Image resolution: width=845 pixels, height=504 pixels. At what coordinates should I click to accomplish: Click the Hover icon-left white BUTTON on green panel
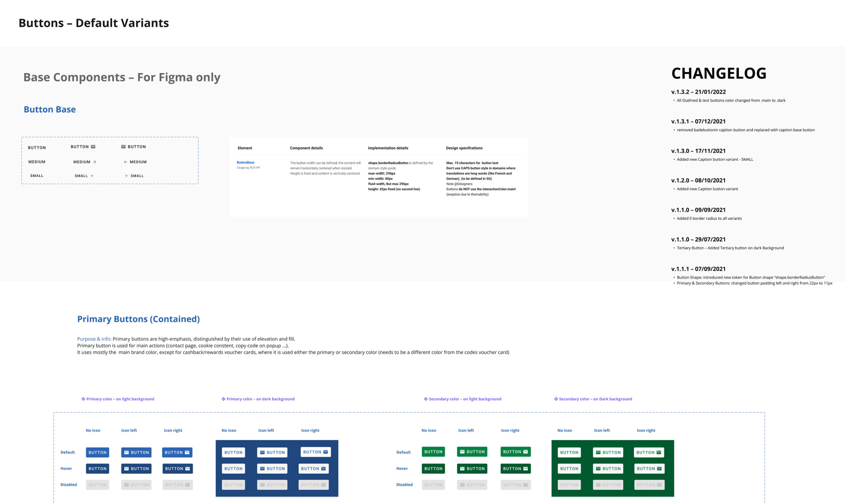(x=608, y=469)
